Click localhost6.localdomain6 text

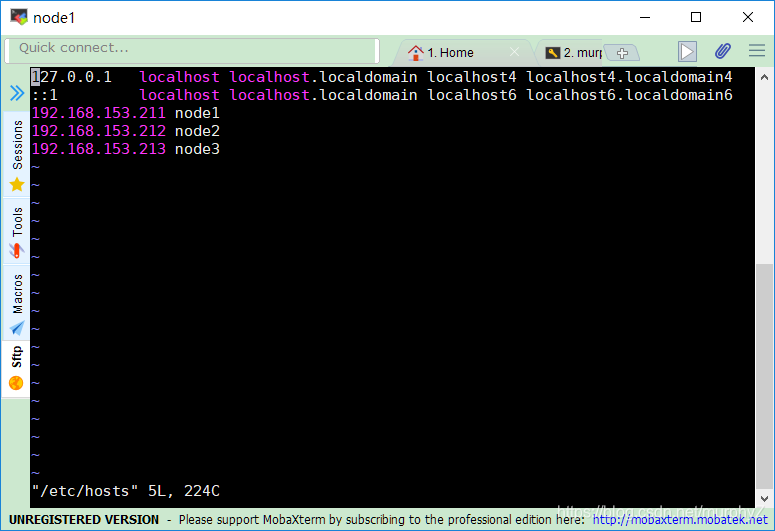[x=629, y=95]
